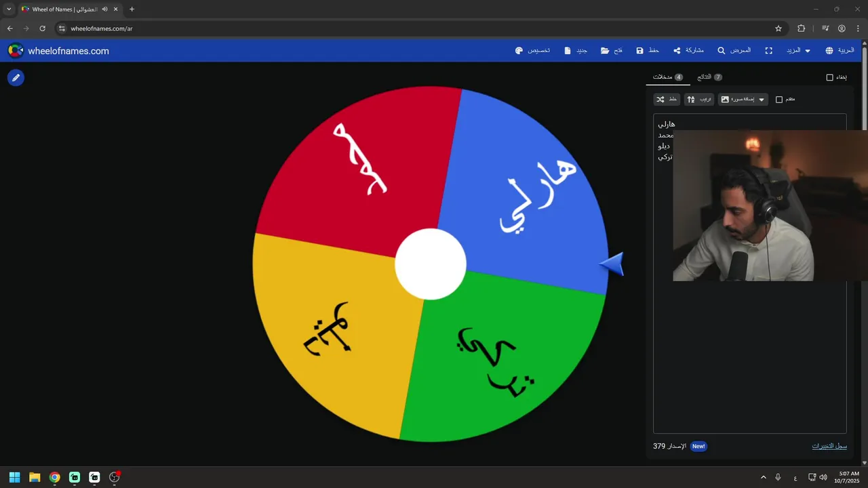Open a new browser tab
The width and height of the screenshot is (868, 488).
132,9
